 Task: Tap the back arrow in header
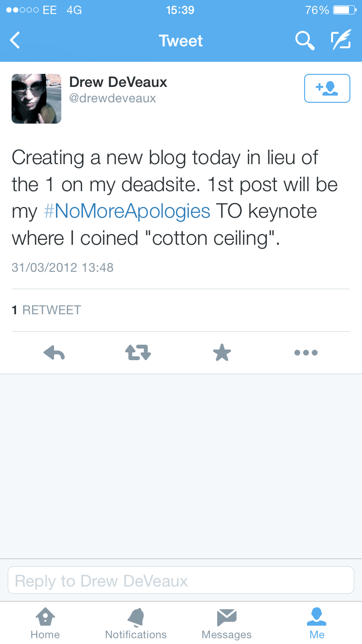point(15,41)
